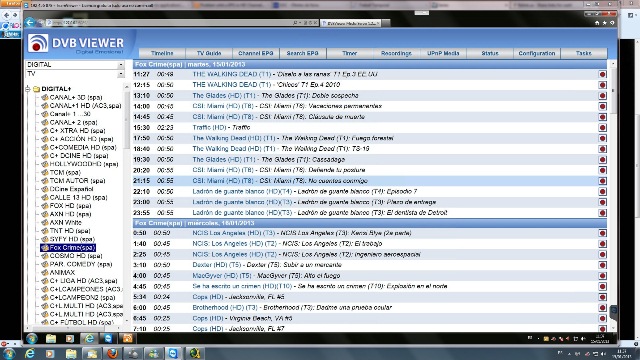Open the Tasks tab

click(584, 53)
